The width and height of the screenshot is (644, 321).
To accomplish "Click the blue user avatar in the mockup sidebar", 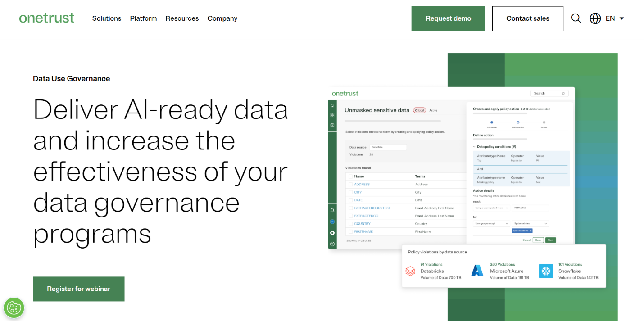I will 332,222.
